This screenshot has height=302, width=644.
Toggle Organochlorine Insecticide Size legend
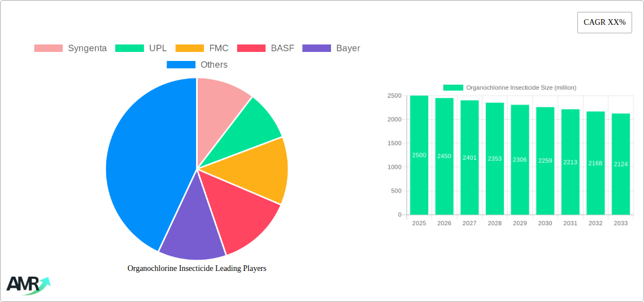coord(510,87)
